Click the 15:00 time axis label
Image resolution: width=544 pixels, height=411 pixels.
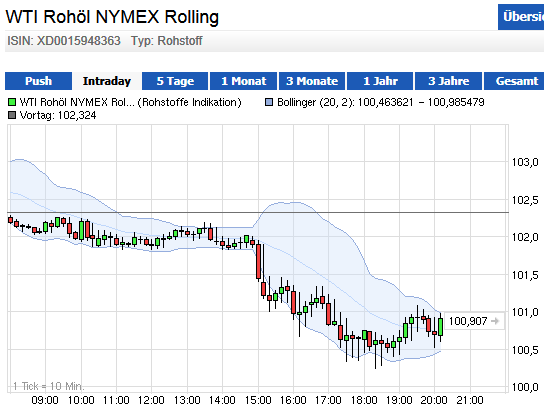258,400
